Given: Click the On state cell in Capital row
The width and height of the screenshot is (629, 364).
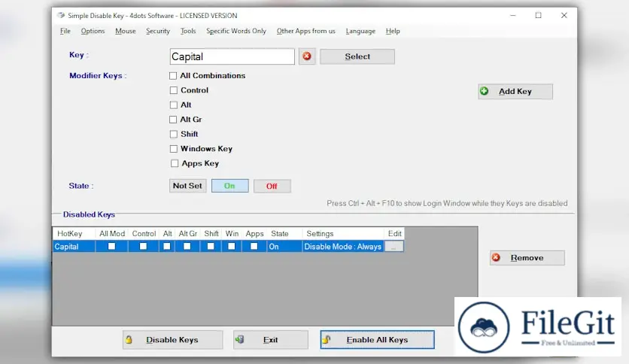Looking at the screenshot, I should [x=284, y=247].
